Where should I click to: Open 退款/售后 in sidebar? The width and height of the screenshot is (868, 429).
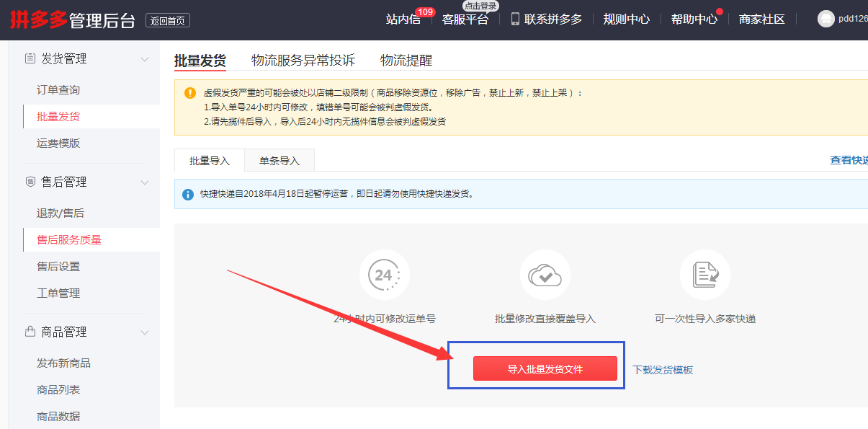(x=61, y=213)
